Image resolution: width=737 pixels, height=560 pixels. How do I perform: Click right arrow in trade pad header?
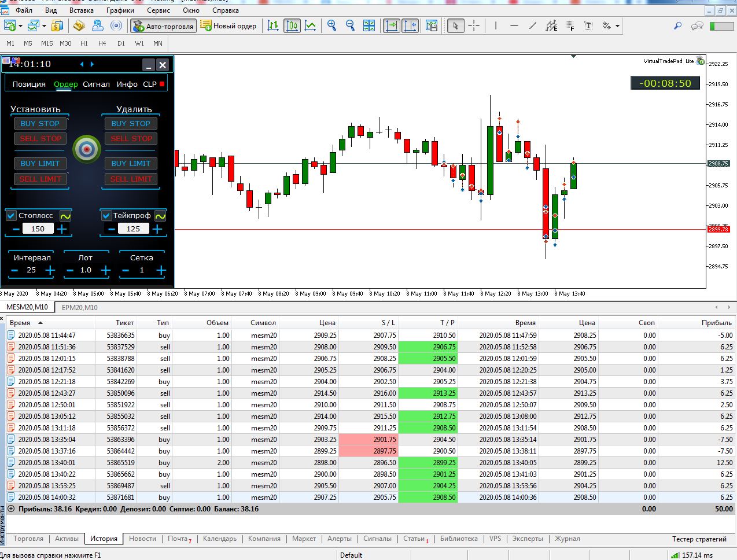[92, 64]
